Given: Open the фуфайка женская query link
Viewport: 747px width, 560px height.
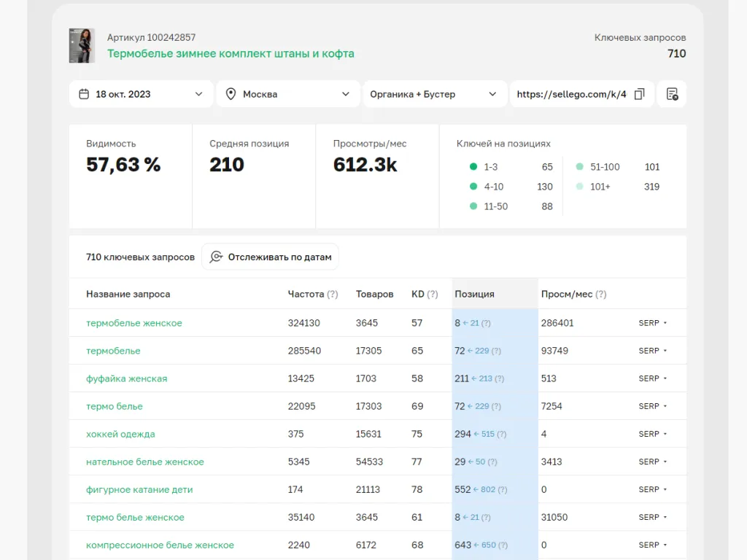Looking at the screenshot, I should pos(126,378).
